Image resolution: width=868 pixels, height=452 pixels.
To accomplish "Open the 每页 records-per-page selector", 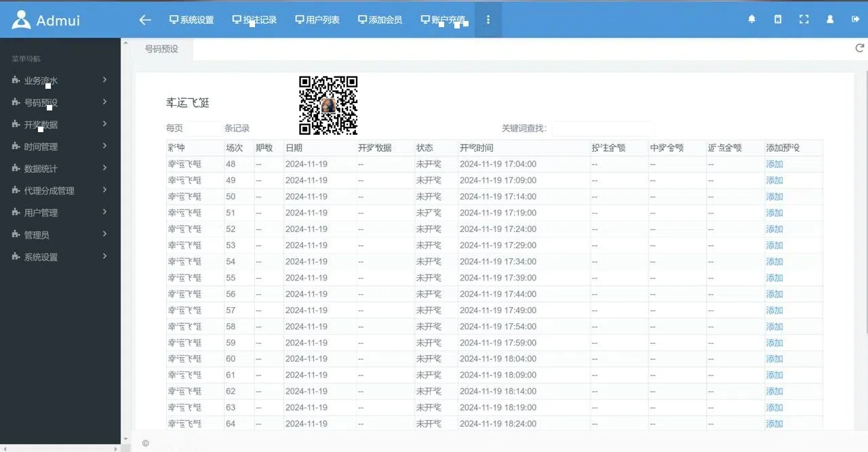I will [203, 128].
